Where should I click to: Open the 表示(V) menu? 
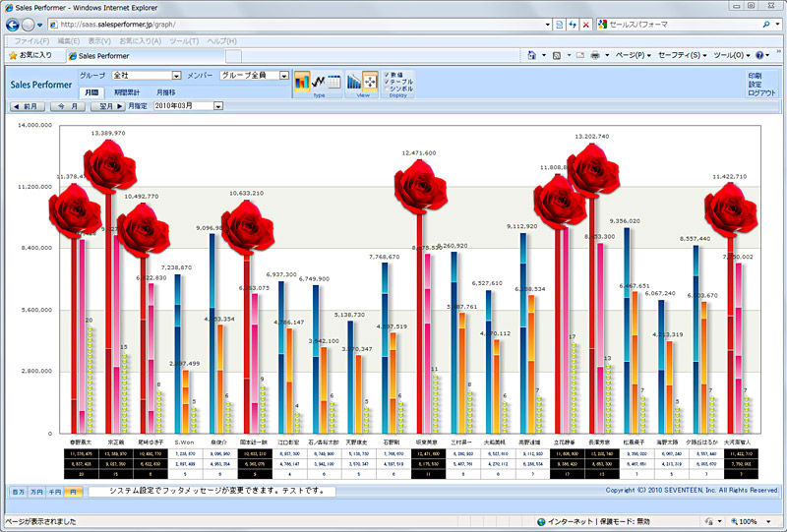point(99,41)
